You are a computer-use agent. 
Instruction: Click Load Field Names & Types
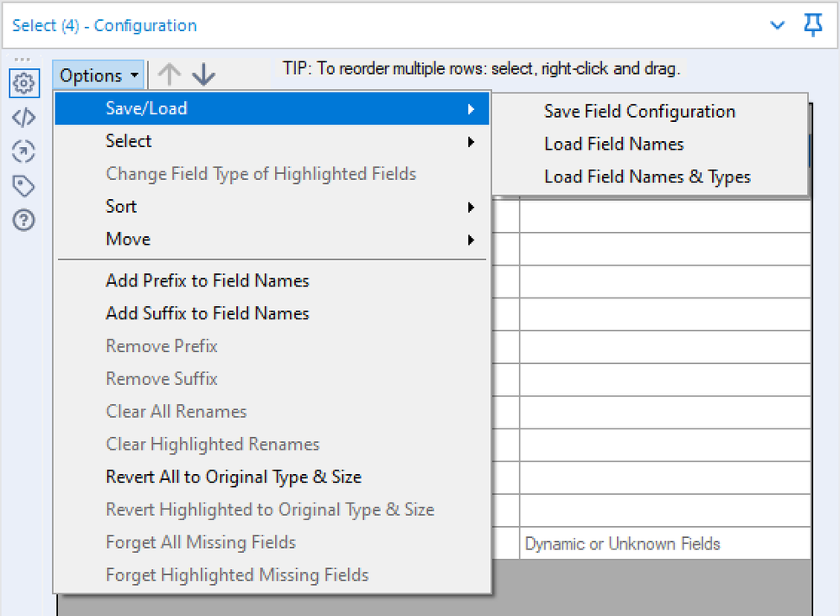(x=647, y=177)
